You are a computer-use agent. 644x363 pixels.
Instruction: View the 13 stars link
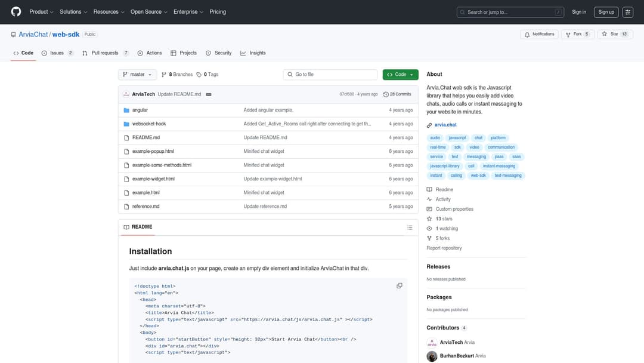439,219
